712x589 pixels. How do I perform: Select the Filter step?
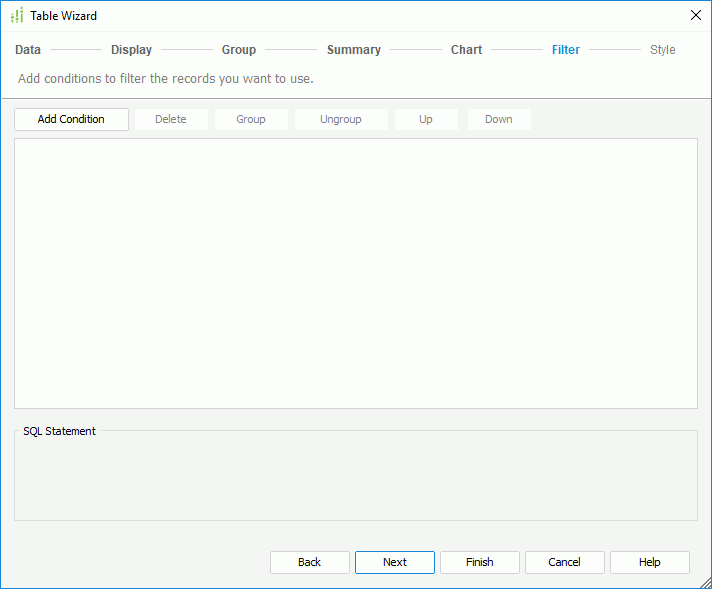(566, 49)
